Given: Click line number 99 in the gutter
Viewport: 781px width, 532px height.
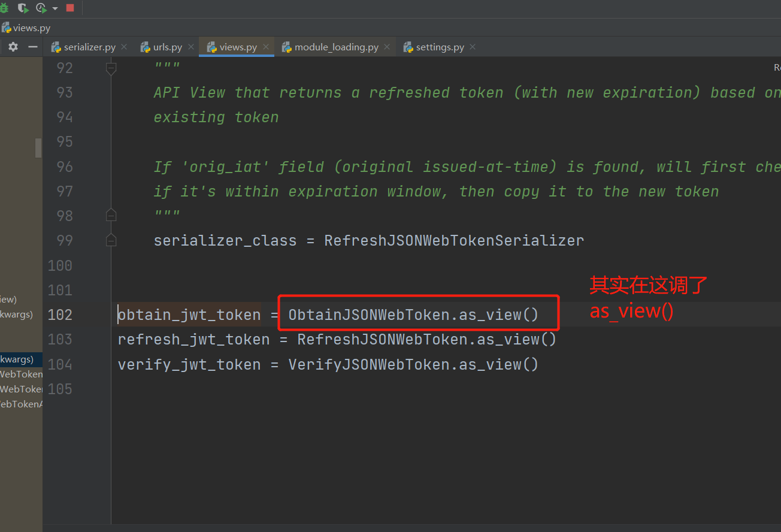Looking at the screenshot, I should (x=65, y=240).
